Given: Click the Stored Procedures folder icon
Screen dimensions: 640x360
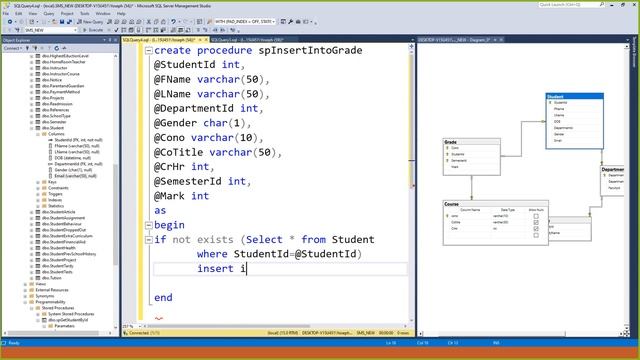Looking at the screenshot, I should (x=38, y=308).
